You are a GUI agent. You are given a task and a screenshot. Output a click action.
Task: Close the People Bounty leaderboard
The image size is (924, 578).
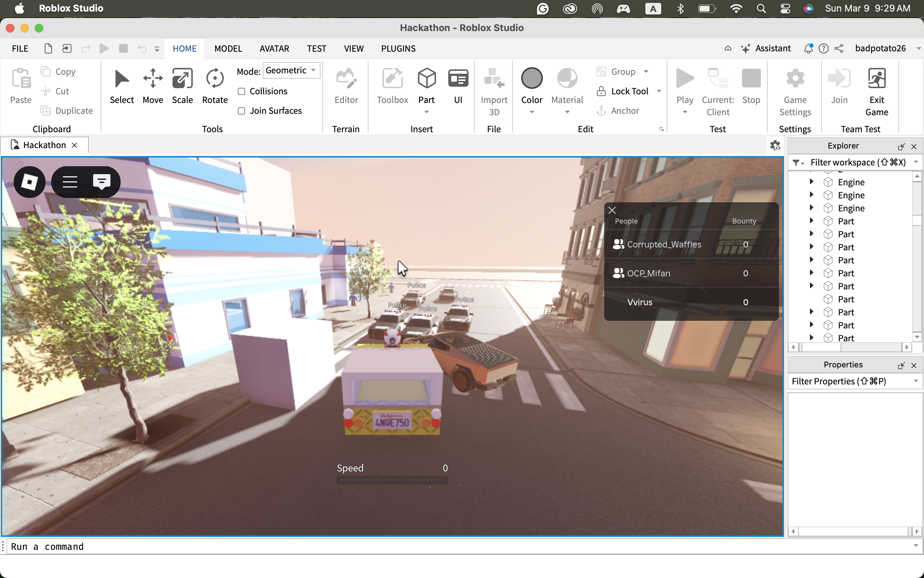(x=612, y=210)
